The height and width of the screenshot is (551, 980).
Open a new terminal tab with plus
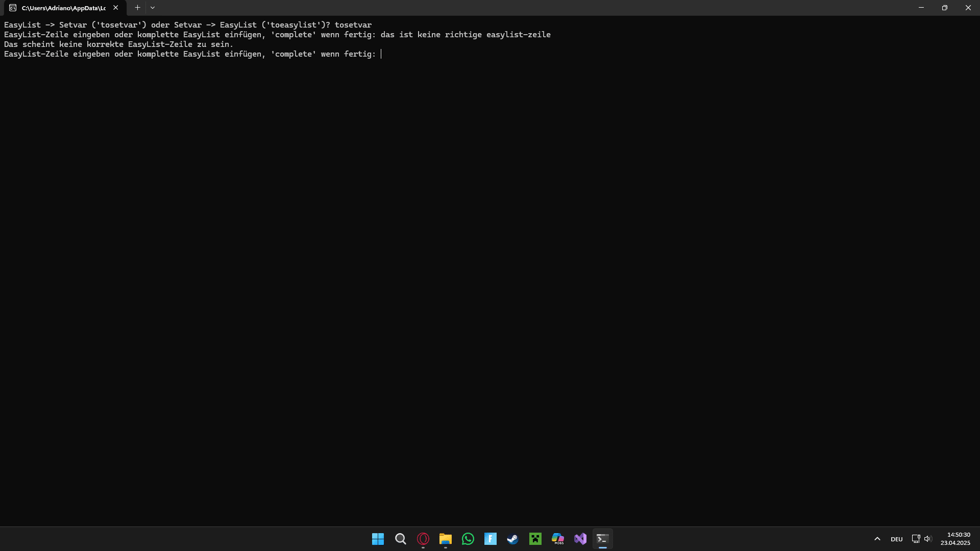[x=137, y=8]
